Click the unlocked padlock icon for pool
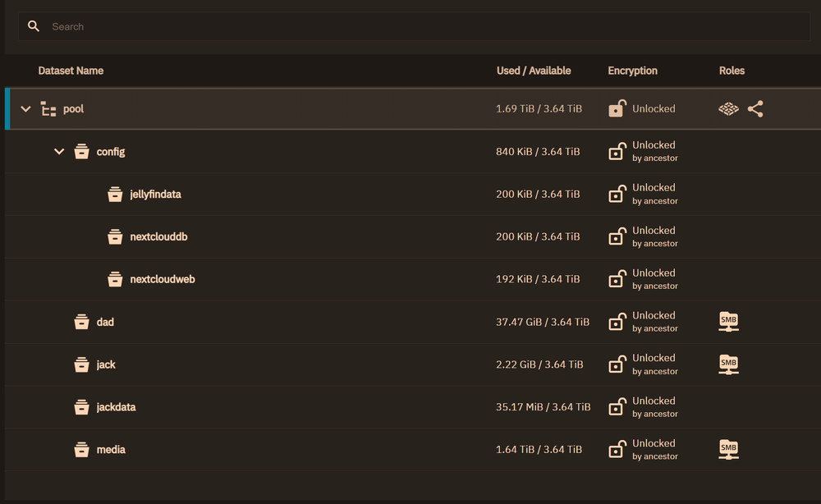Viewport: 821px width, 504px height. pos(617,108)
